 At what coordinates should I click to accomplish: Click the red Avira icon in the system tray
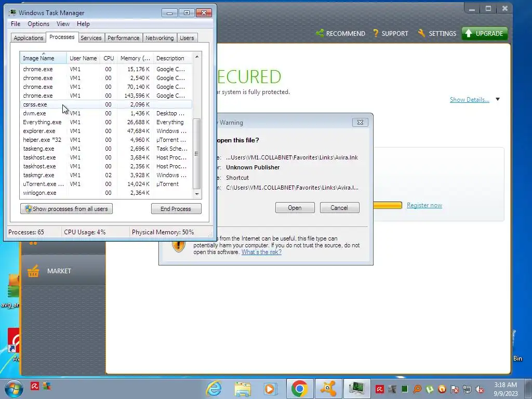click(380, 389)
